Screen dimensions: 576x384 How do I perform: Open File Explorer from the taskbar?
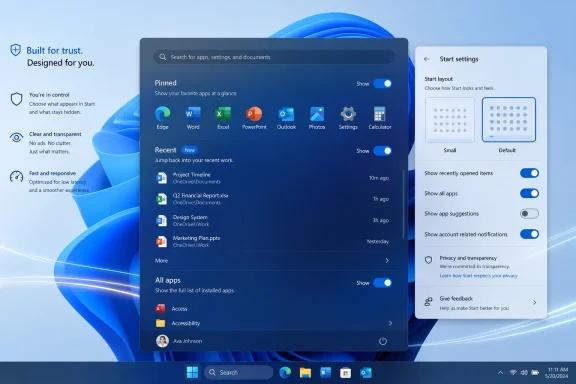(305, 372)
